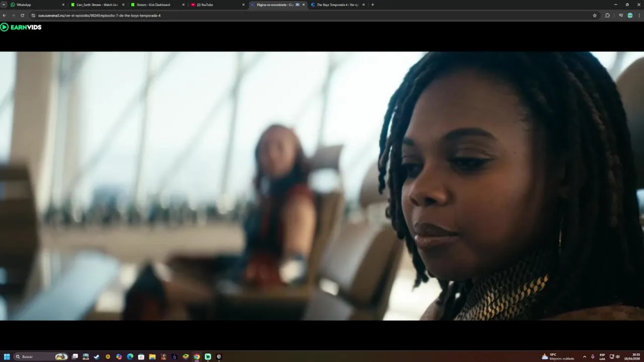Click the taskbar Buscar search box

coord(41,356)
